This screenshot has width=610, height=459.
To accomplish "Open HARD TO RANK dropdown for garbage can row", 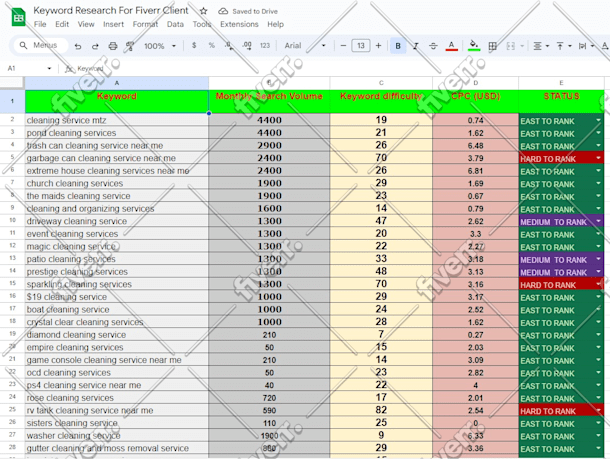I will (x=598, y=158).
